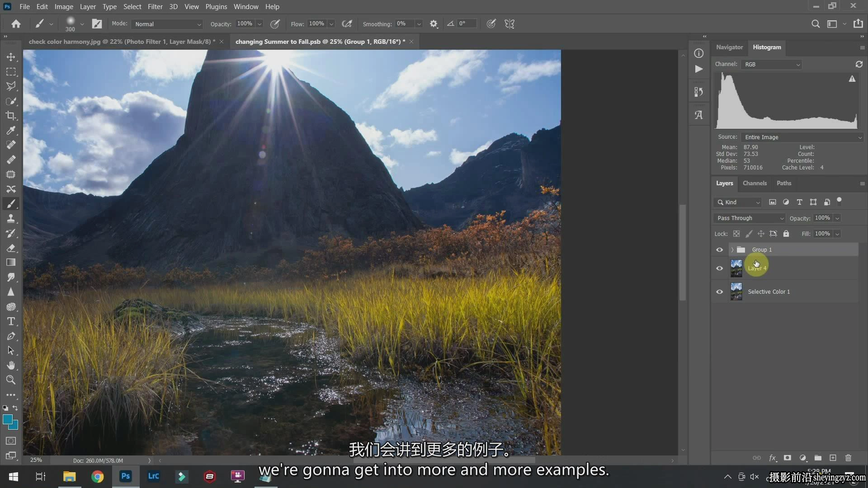Select the Gradient tool
868x488 pixels.
click(11, 263)
